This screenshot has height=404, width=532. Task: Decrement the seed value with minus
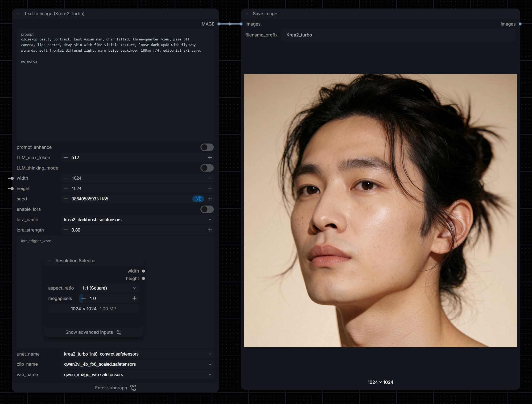click(x=66, y=199)
